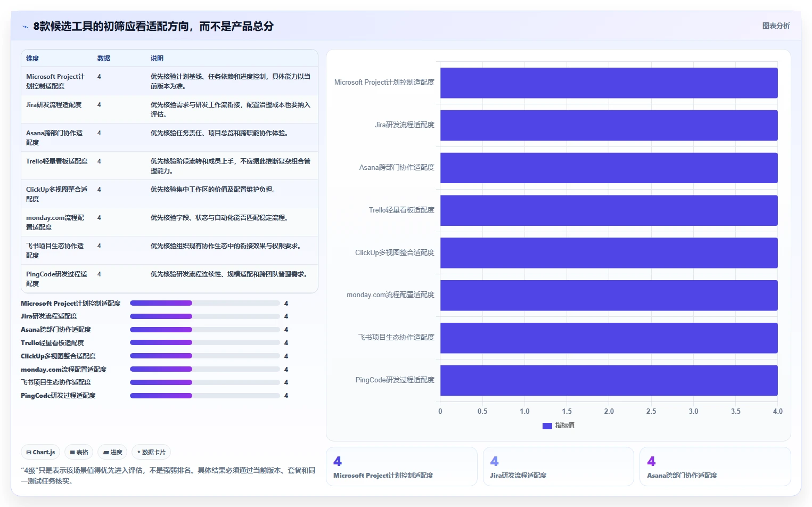812x507 pixels.
Task: Open the Asana跨部门协作适配度 data card
Action: click(x=715, y=467)
